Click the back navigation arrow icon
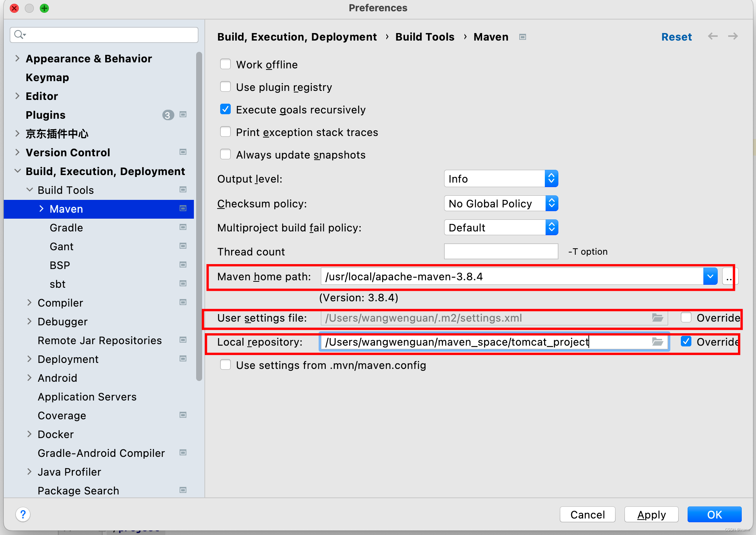Viewport: 756px width, 535px height. (x=712, y=36)
